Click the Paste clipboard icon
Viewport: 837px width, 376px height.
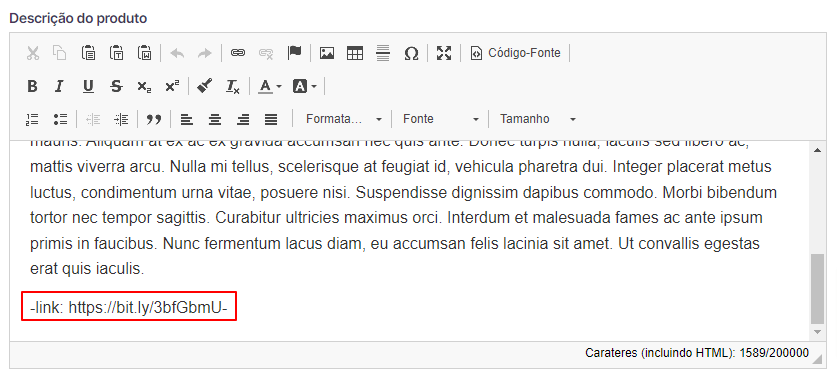coord(88,53)
